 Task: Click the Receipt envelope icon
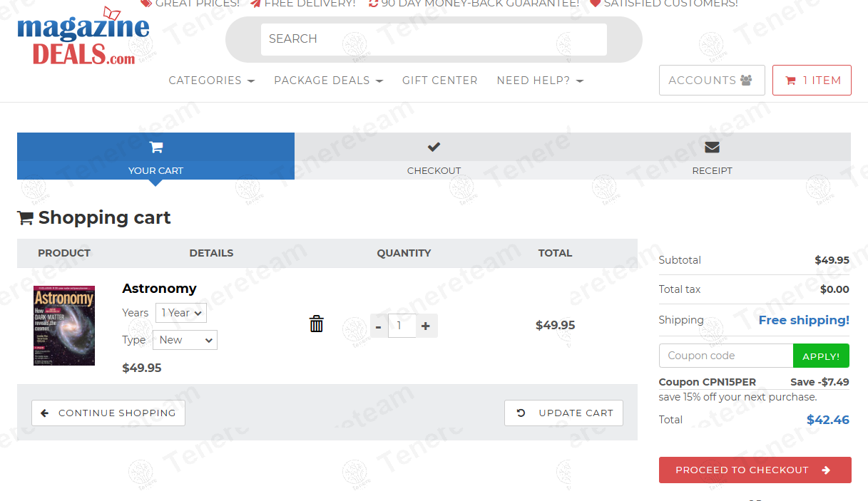[x=712, y=148]
